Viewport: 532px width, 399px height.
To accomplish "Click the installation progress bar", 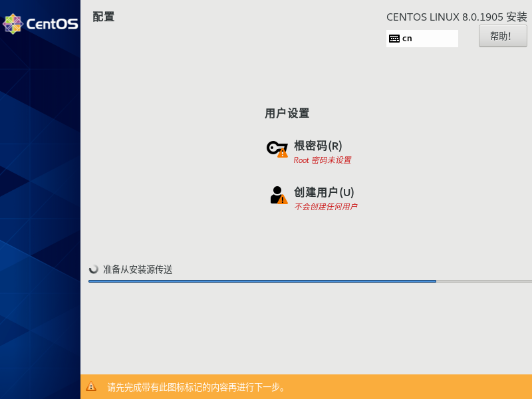I will [310, 281].
